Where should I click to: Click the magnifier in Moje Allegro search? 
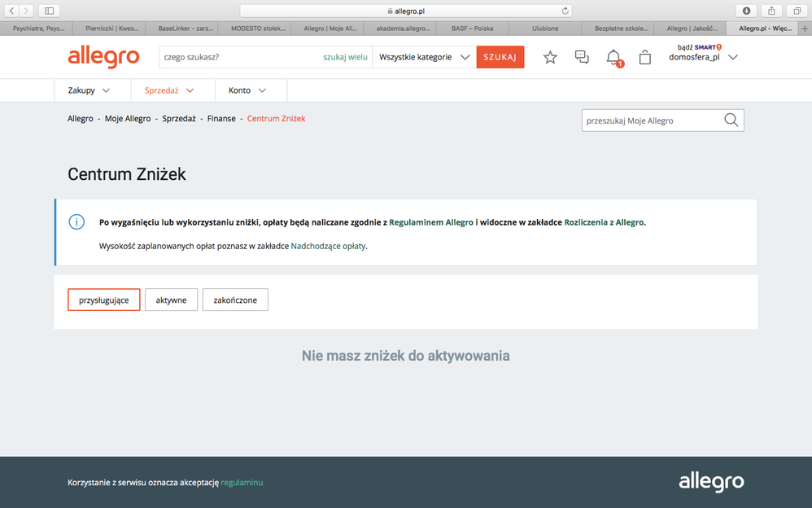pyautogui.click(x=731, y=120)
